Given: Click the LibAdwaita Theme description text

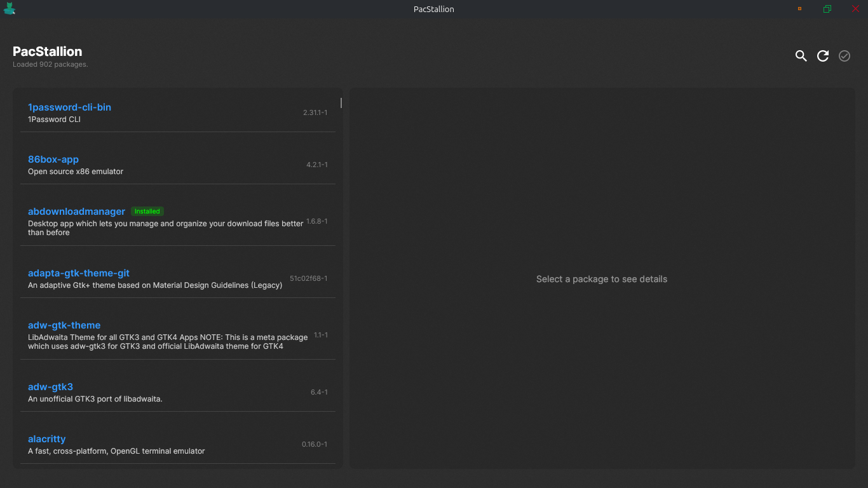Looking at the screenshot, I should pos(168,342).
